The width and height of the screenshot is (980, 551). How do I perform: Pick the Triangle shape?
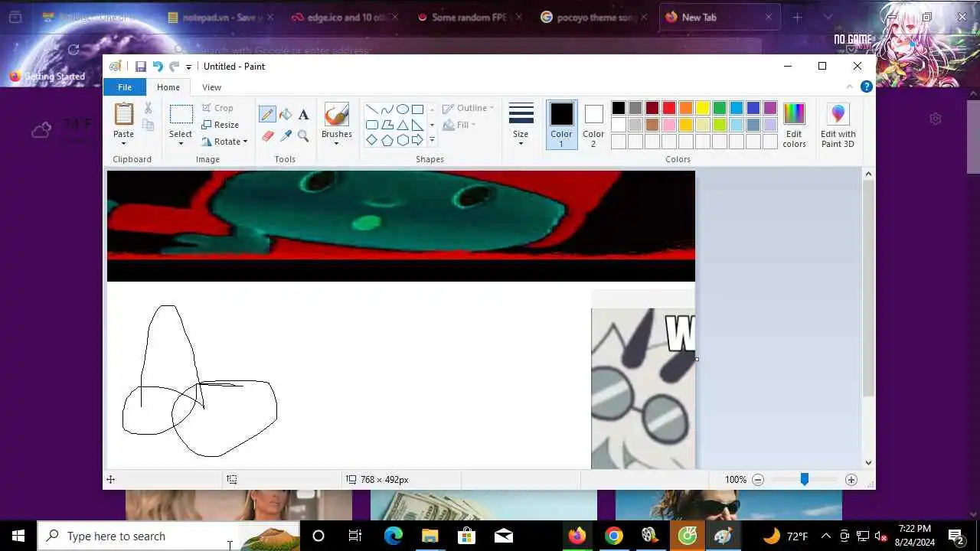pyautogui.click(x=402, y=125)
